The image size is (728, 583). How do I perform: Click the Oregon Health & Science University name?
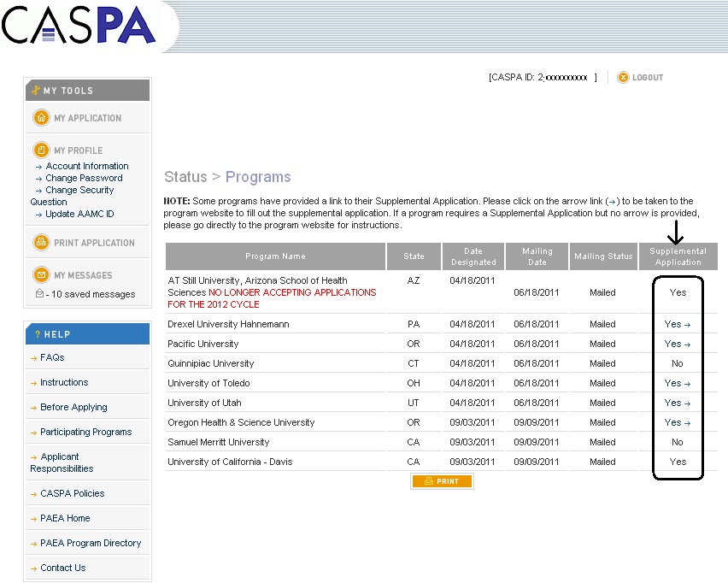(241, 422)
